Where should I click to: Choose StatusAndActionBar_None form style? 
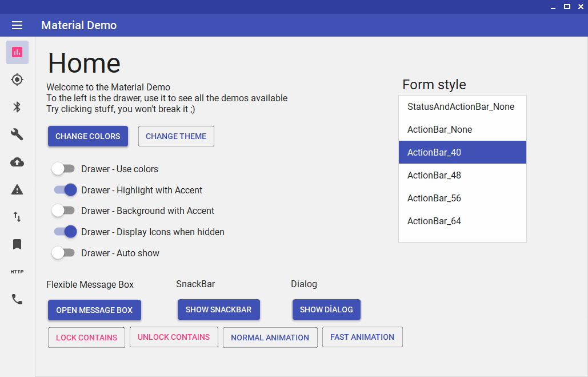pos(462,106)
